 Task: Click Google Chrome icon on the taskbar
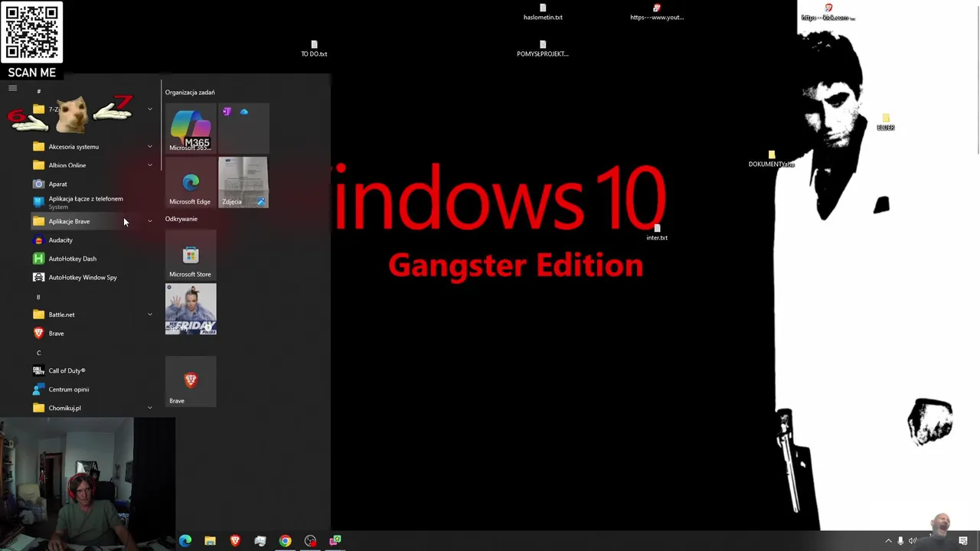285,541
